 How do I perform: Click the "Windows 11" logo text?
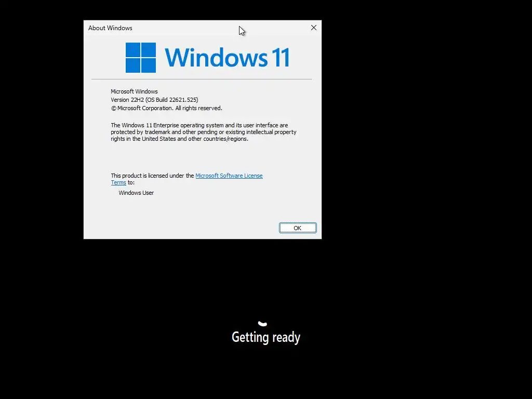click(227, 57)
